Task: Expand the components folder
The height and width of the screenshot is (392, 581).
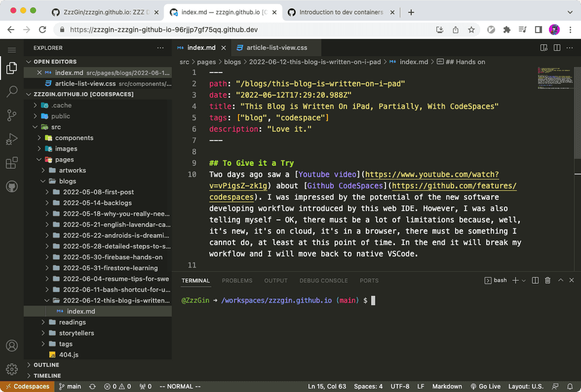Action: 98,138
